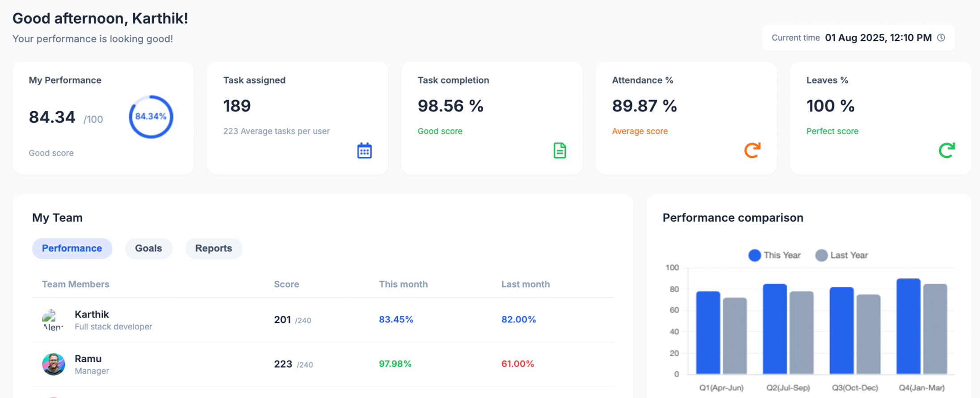Screen dimensions: 980x398
Task: Click the This month column header
Action: click(403, 284)
